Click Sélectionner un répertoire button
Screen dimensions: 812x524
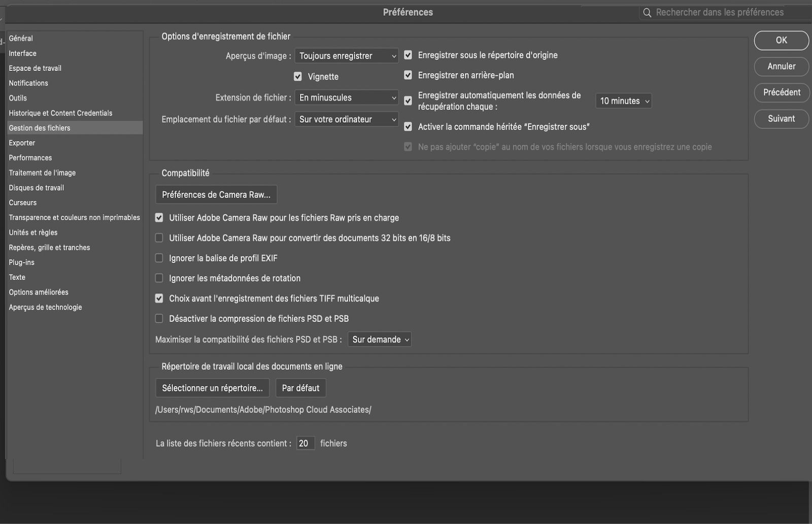coord(212,388)
